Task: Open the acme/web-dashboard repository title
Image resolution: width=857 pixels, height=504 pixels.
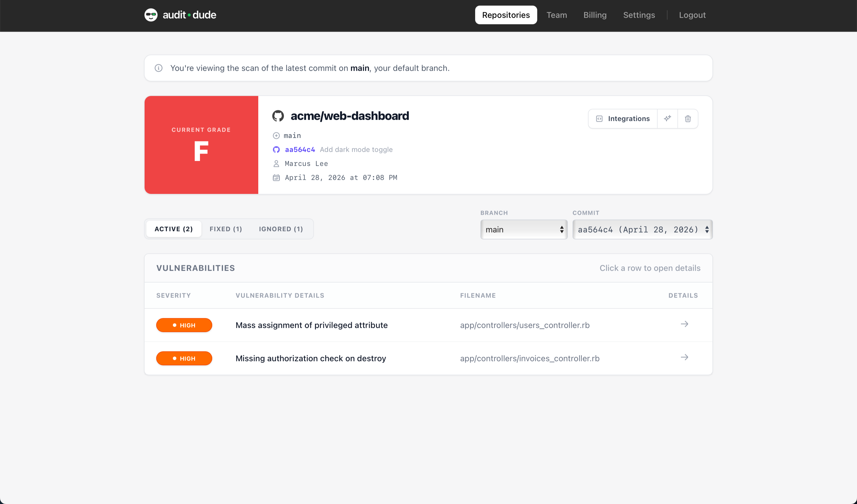Action: (x=350, y=116)
